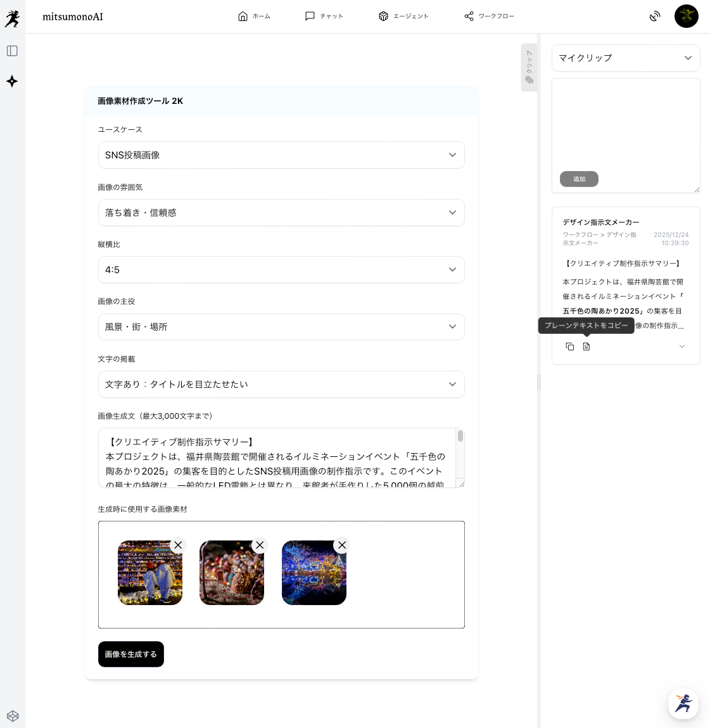The image size is (710, 728).
Task: Remove the first reference image thumbnail
Action: pyautogui.click(x=178, y=545)
